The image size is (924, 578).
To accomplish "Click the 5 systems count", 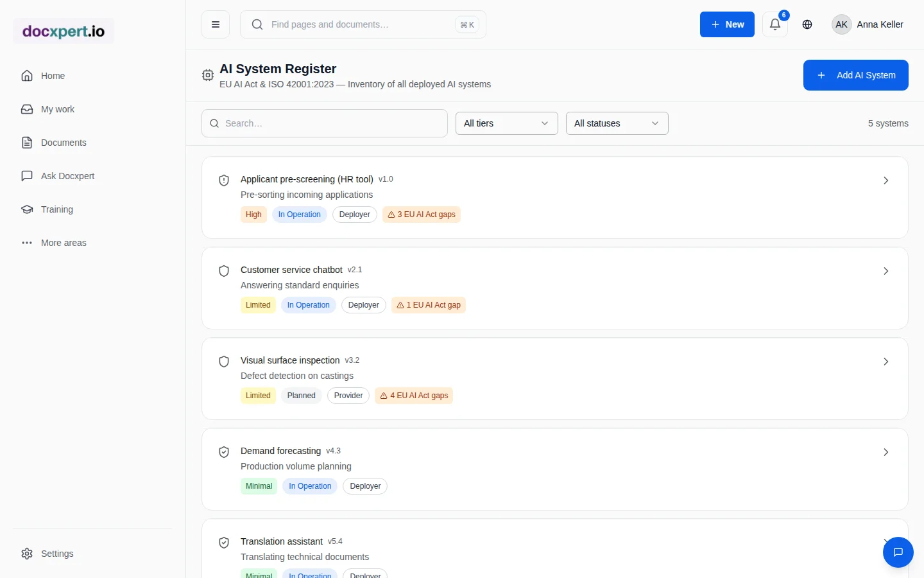I will [x=888, y=123].
